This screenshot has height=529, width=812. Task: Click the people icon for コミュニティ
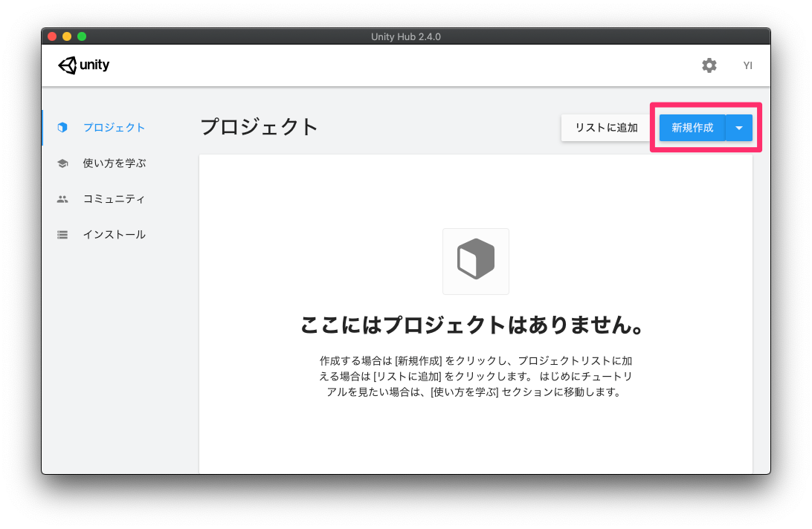(x=62, y=199)
